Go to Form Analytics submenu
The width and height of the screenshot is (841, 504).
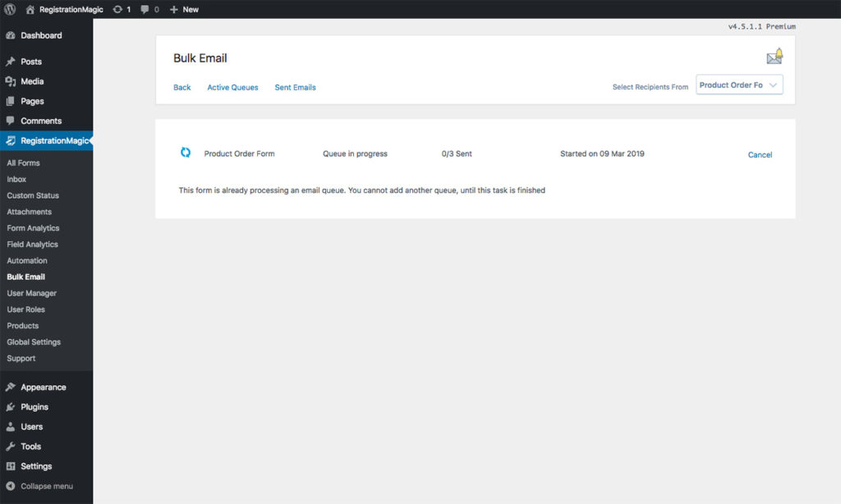coord(33,228)
